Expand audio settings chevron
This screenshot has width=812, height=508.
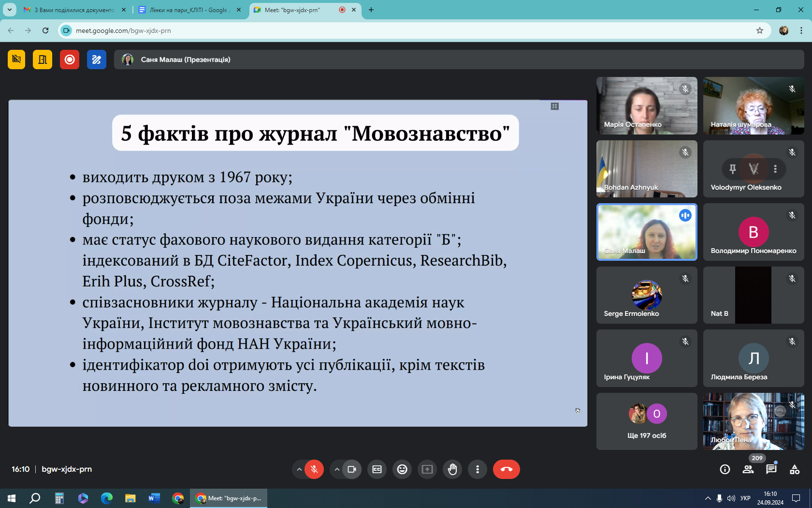(299, 469)
